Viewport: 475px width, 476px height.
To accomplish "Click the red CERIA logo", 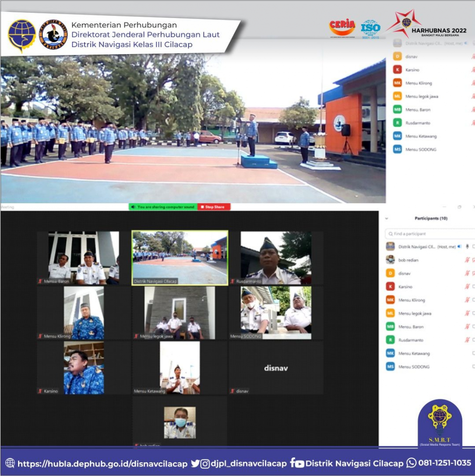I will coord(342,28).
